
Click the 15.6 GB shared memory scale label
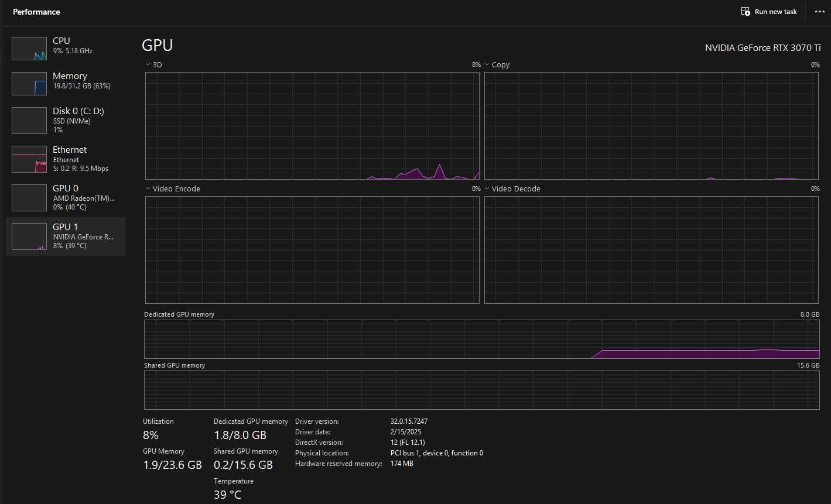pos(808,365)
